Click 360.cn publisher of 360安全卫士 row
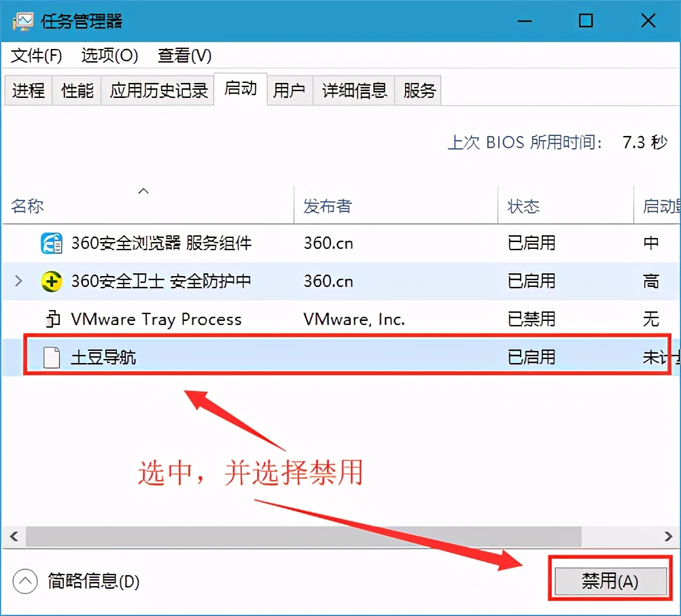Image resolution: width=681 pixels, height=616 pixels. point(328,281)
